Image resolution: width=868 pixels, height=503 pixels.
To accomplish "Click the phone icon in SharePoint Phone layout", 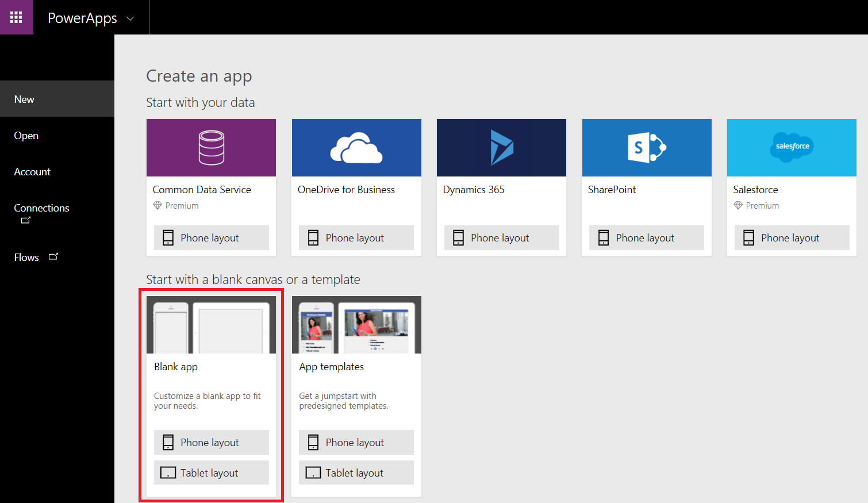I will [604, 237].
